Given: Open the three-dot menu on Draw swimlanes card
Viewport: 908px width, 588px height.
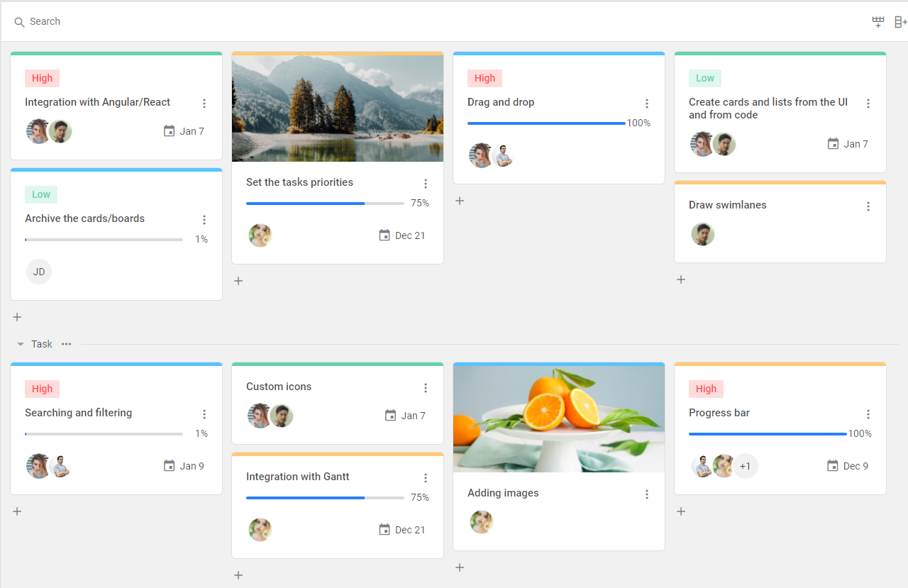Looking at the screenshot, I should [868, 206].
